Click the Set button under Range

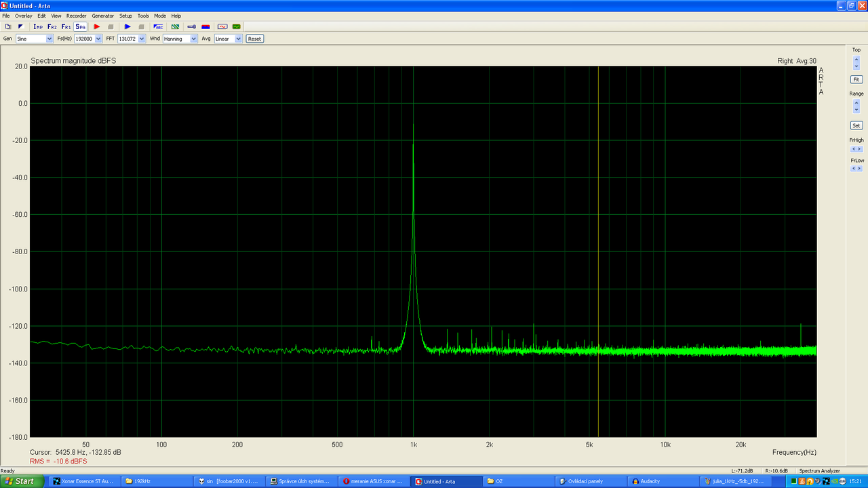[x=856, y=125]
